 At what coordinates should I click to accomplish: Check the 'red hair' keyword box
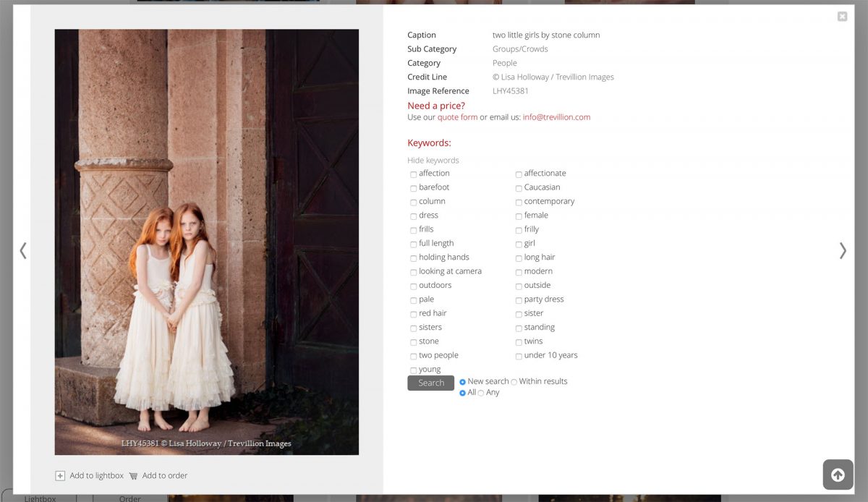[x=414, y=314]
